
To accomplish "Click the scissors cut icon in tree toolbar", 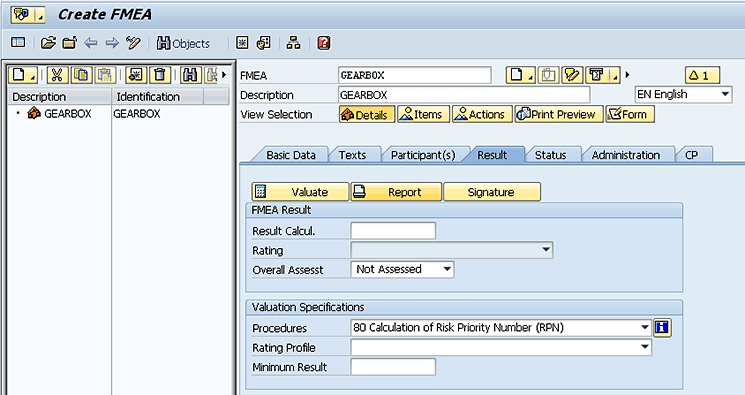I will click(57, 75).
